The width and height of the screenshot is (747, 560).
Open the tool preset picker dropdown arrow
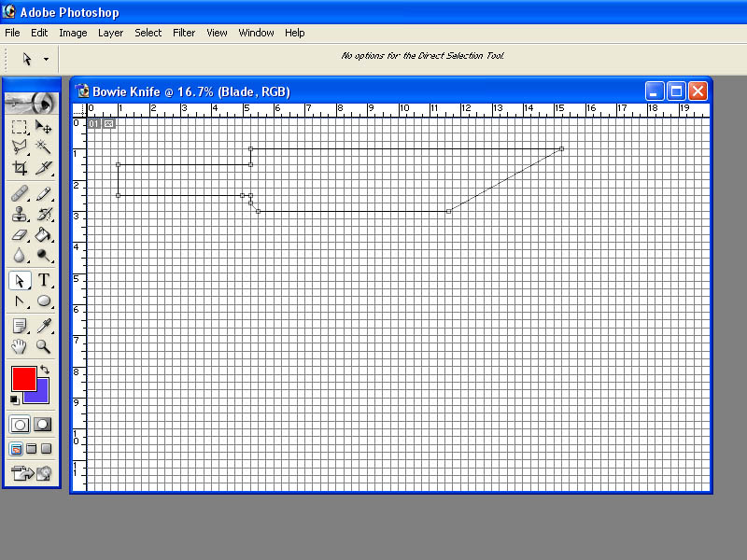pos(46,60)
